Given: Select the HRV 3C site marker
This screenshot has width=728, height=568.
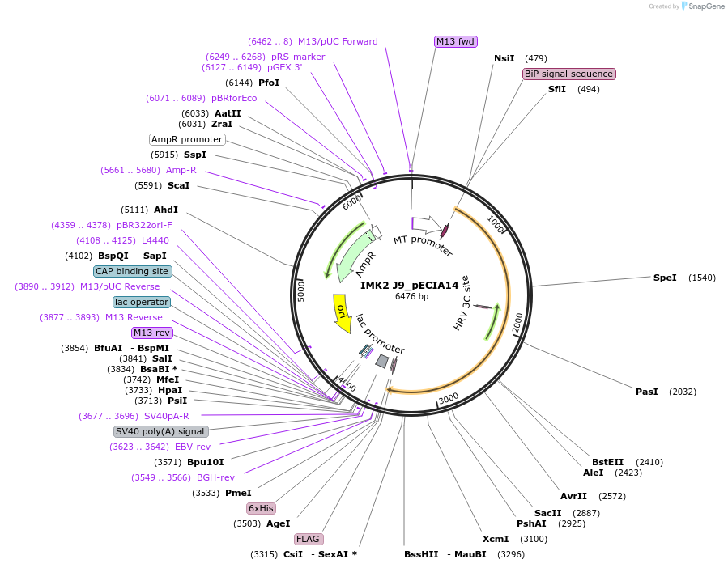Looking at the screenshot, I should [x=482, y=307].
